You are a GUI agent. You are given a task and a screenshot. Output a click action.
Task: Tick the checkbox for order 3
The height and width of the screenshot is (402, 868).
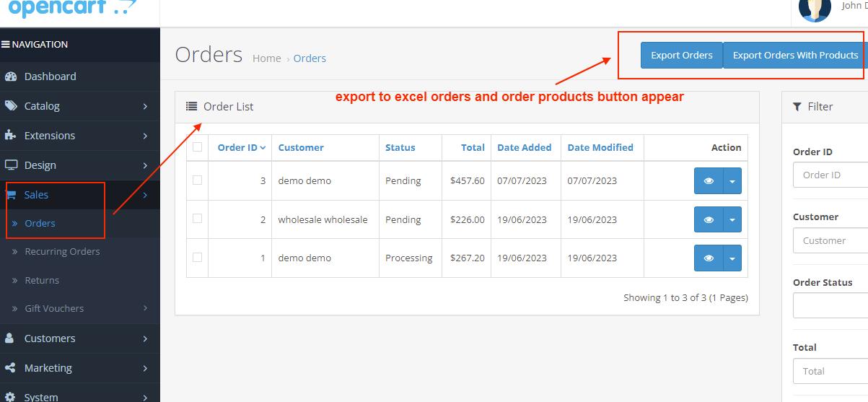(x=198, y=180)
